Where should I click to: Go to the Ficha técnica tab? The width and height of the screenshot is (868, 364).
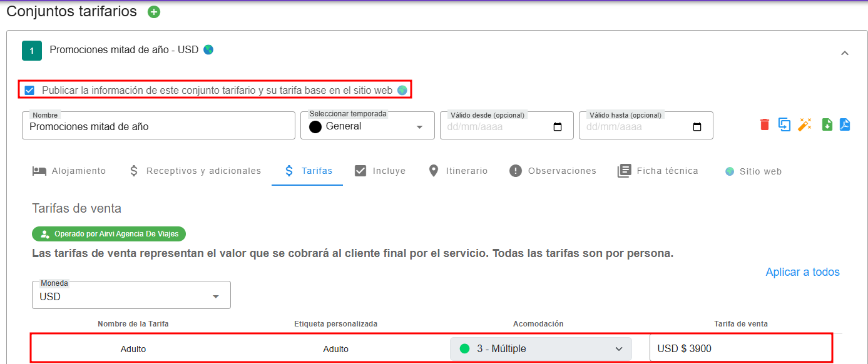(658, 171)
